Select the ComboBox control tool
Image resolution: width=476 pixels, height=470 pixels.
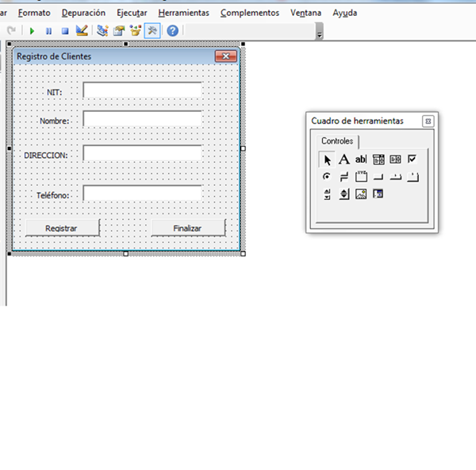[x=378, y=160]
